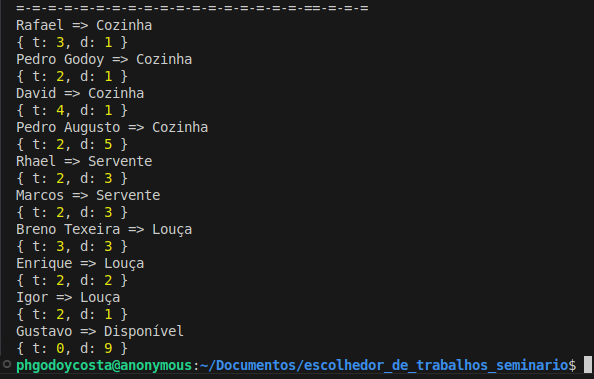The width and height of the screenshot is (594, 379).
Task: Click the "{ t: 4, d: 1 }" object
Action: [x=72, y=110]
